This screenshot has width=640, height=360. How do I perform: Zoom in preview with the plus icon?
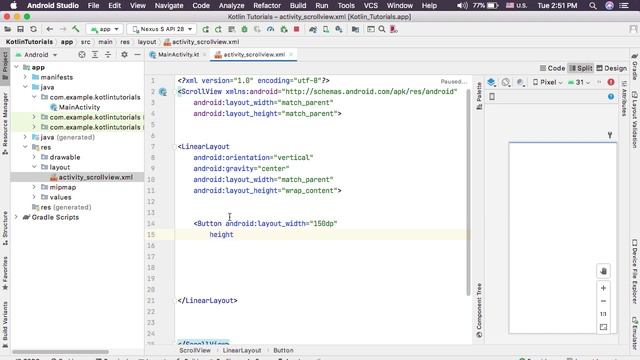(x=604, y=288)
